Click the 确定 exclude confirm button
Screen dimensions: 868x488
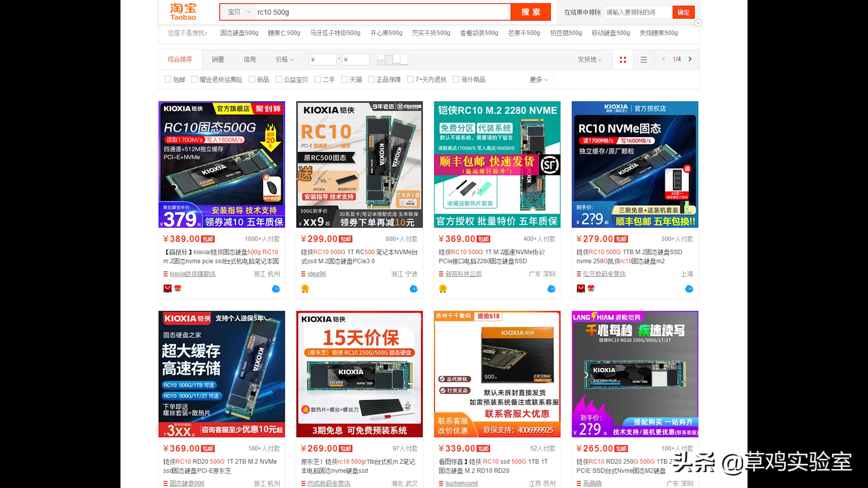coord(683,12)
